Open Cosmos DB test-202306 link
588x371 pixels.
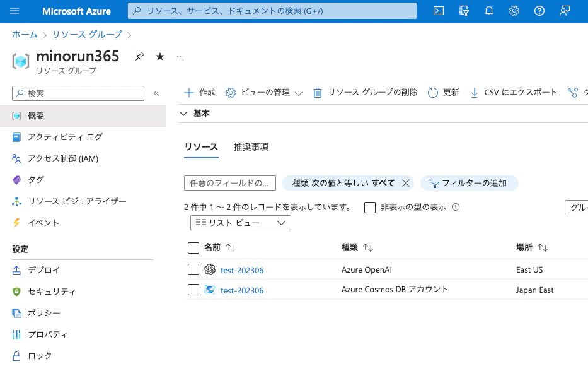click(242, 290)
